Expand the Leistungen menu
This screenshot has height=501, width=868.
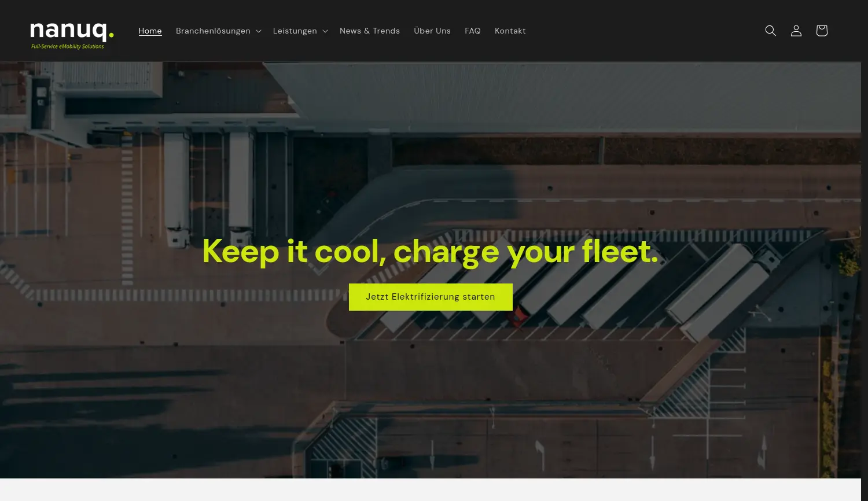pyautogui.click(x=295, y=31)
